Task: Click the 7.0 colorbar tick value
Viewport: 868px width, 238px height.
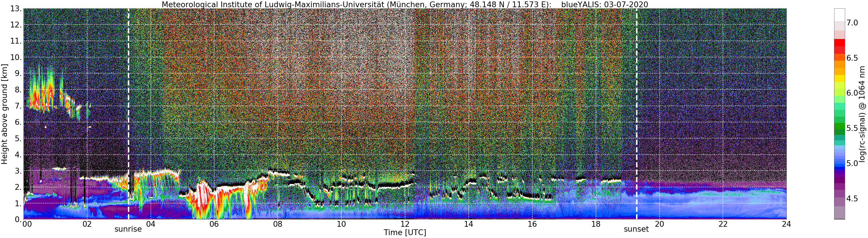Action: [852, 23]
